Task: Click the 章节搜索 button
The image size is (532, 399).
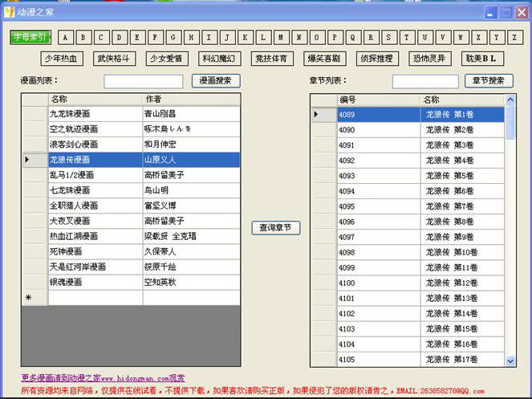Action: [489, 81]
